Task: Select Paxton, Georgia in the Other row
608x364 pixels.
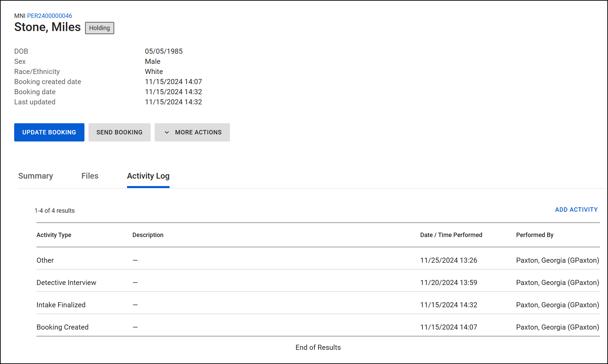Action: click(557, 260)
